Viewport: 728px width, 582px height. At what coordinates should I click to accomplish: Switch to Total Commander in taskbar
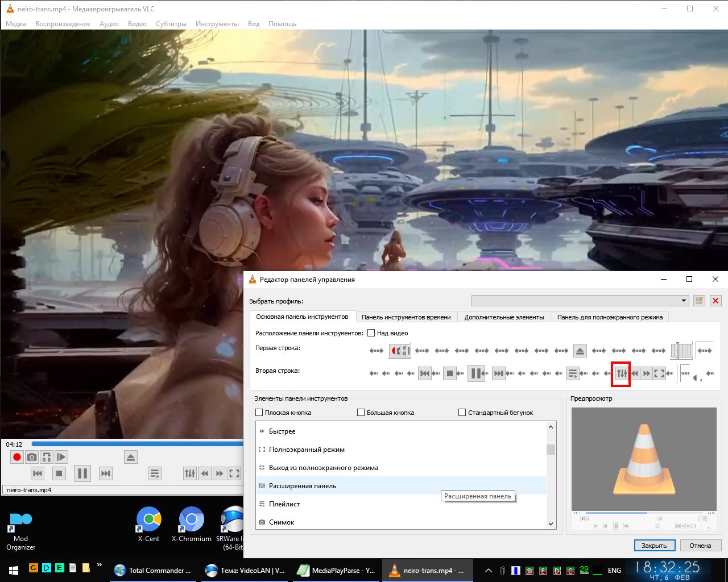[154, 571]
